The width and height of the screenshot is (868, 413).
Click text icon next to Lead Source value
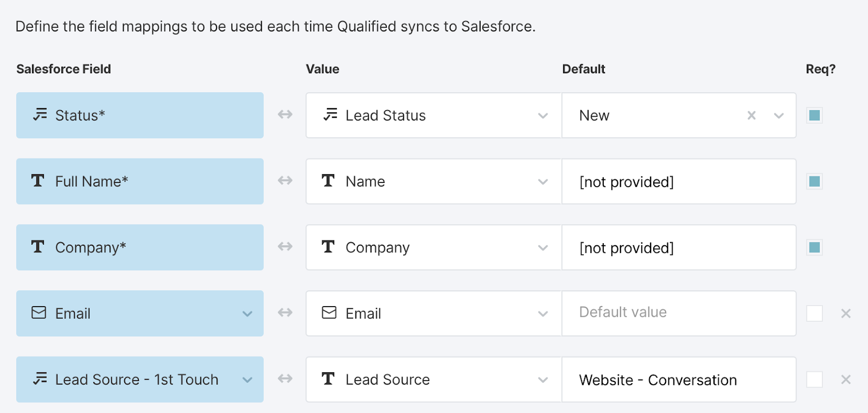328,379
